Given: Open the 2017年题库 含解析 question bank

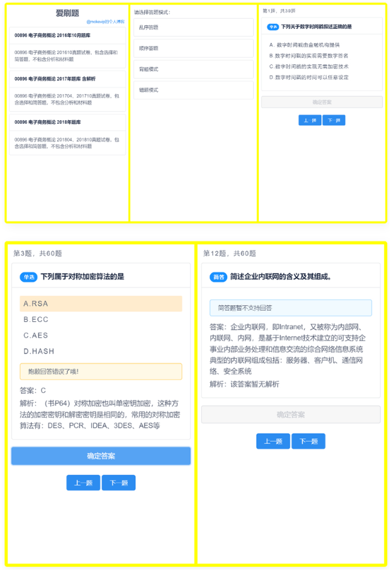Looking at the screenshot, I should pos(67,79).
